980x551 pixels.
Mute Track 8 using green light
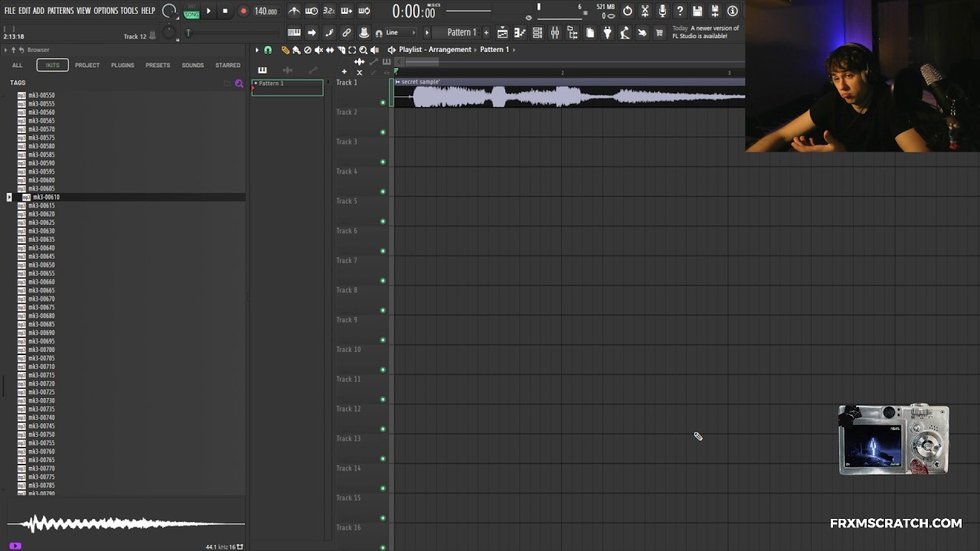coord(383,311)
